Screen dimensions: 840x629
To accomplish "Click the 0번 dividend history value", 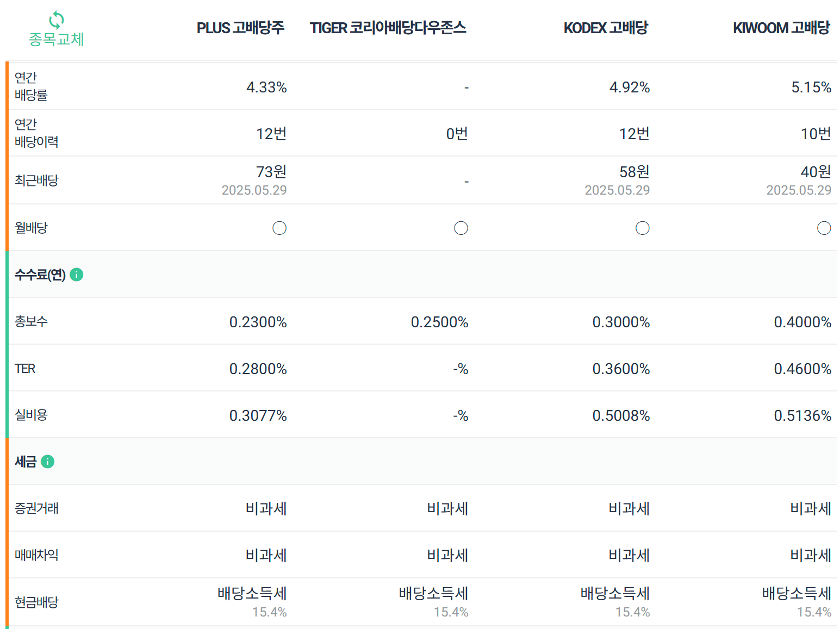I will tap(457, 134).
